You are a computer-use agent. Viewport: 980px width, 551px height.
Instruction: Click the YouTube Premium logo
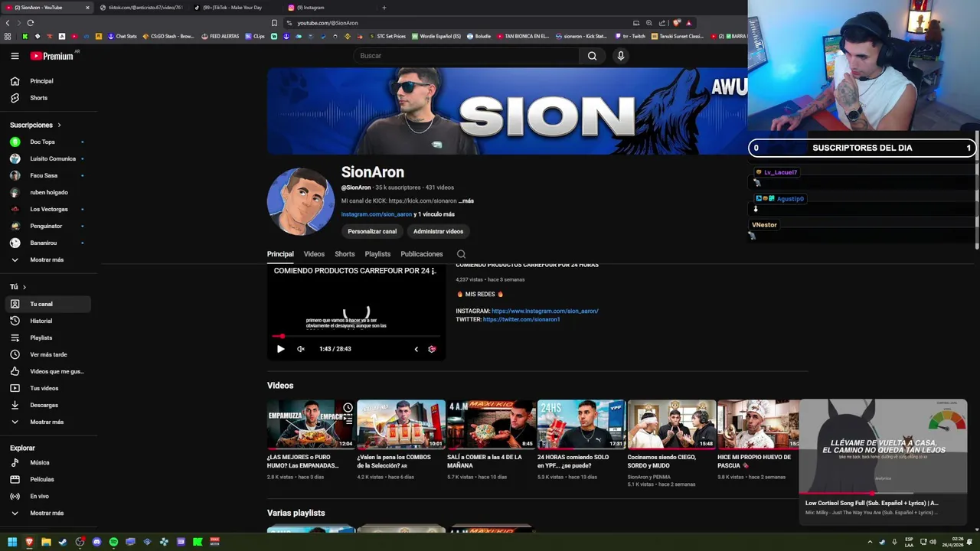pyautogui.click(x=52, y=56)
